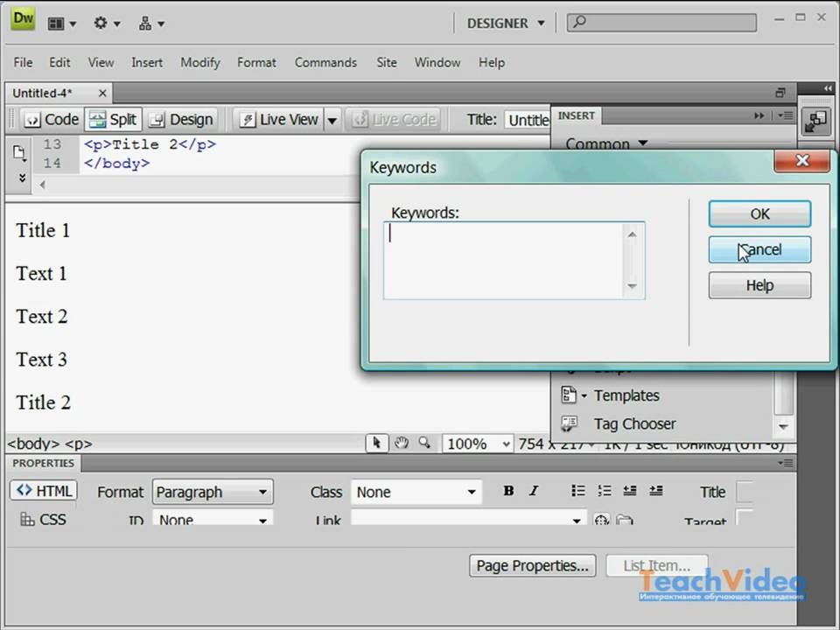Open the Commands menu
Screen dimensions: 840x630
[x=325, y=63]
